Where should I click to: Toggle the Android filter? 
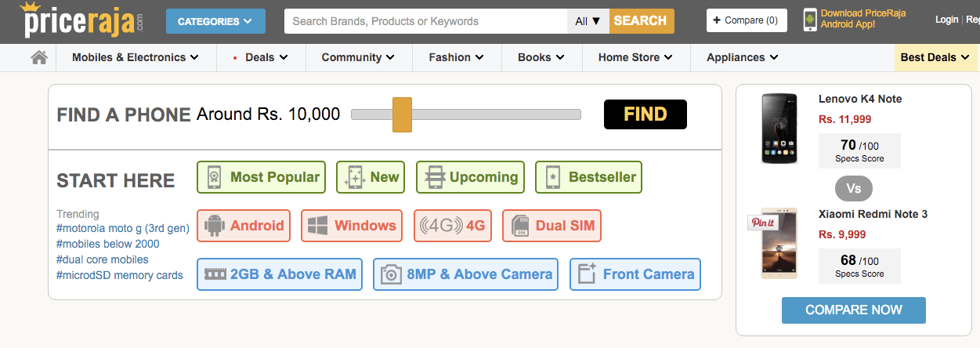tap(244, 226)
